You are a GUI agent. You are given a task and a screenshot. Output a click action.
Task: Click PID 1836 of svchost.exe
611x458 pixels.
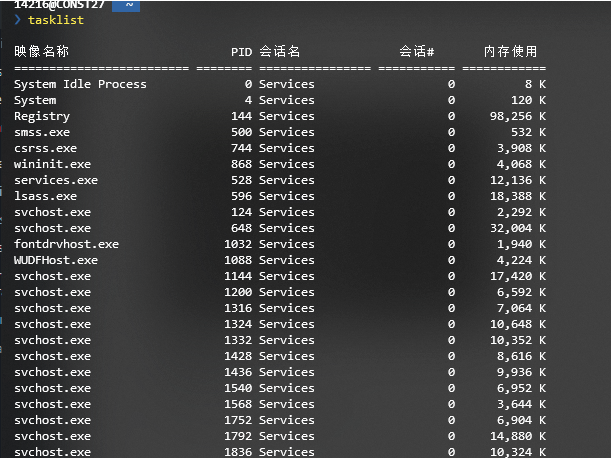[238, 452]
